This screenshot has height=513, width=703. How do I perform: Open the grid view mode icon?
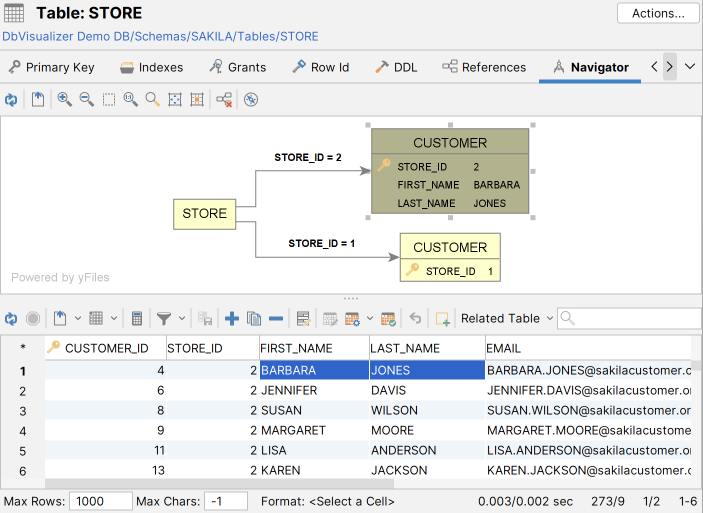click(96, 319)
